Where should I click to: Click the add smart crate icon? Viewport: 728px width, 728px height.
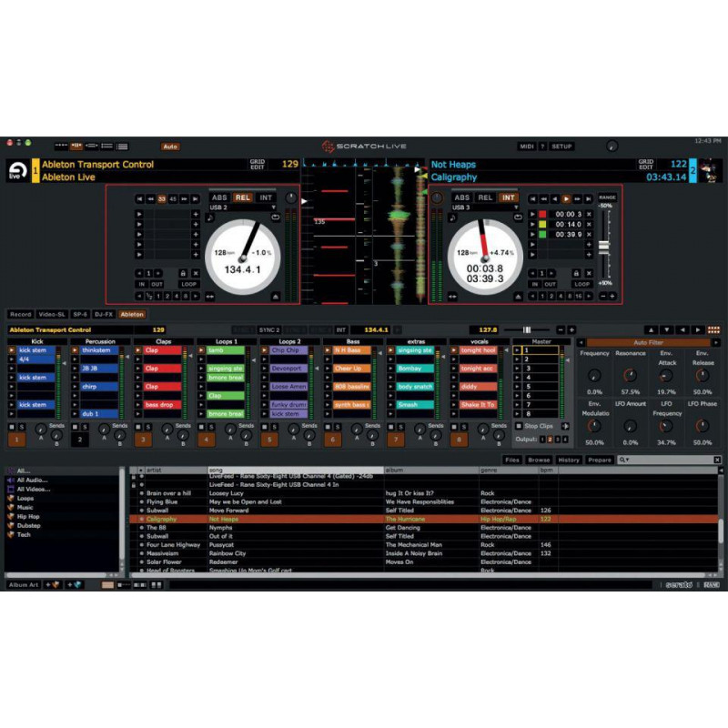[x=75, y=585]
